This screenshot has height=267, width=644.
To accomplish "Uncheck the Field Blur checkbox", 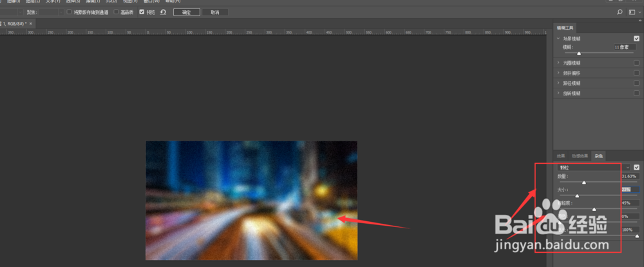I will coord(637,39).
